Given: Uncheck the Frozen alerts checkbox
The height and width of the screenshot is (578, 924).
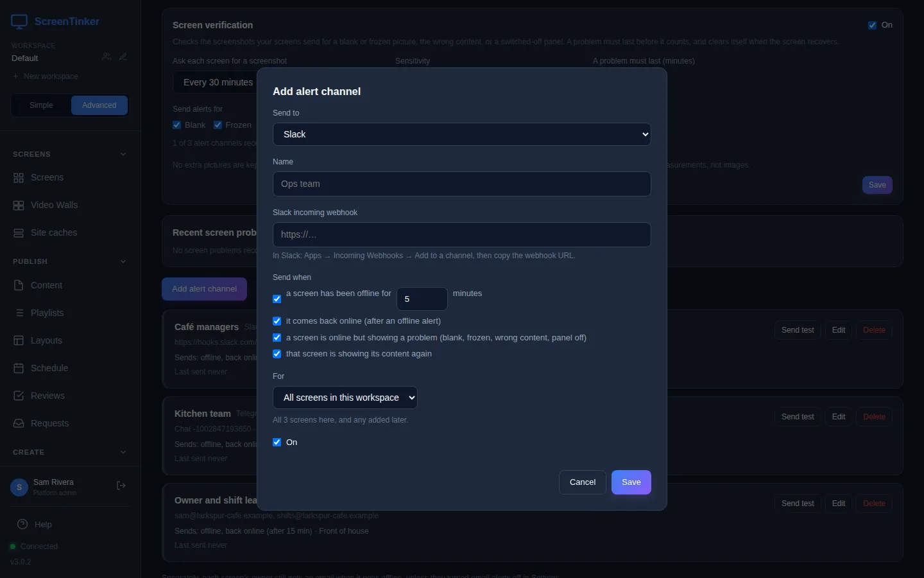Looking at the screenshot, I should 218,125.
